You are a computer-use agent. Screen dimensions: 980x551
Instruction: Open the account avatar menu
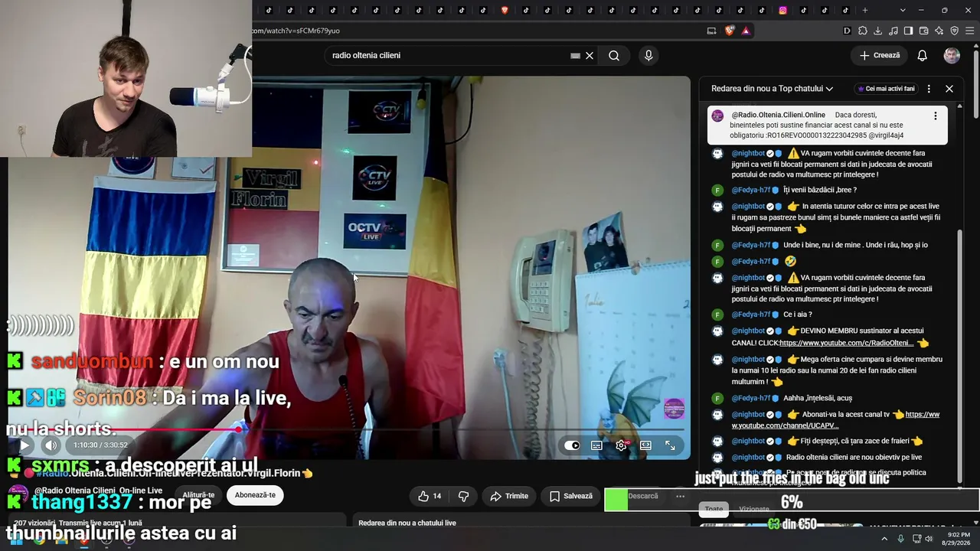click(952, 55)
